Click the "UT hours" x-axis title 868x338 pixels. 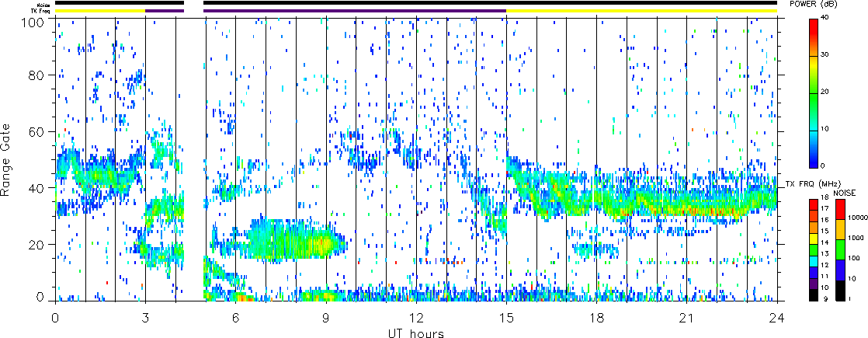point(416,333)
